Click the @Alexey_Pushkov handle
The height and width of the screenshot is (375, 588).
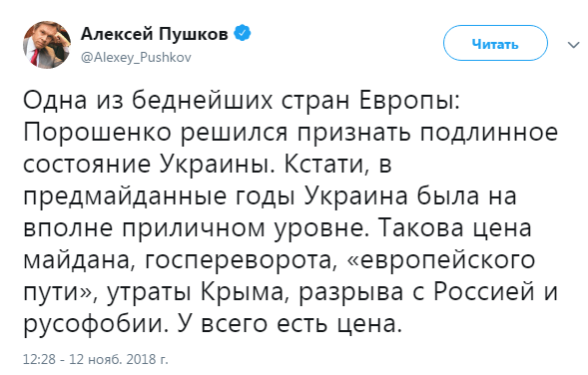point(136,57)
